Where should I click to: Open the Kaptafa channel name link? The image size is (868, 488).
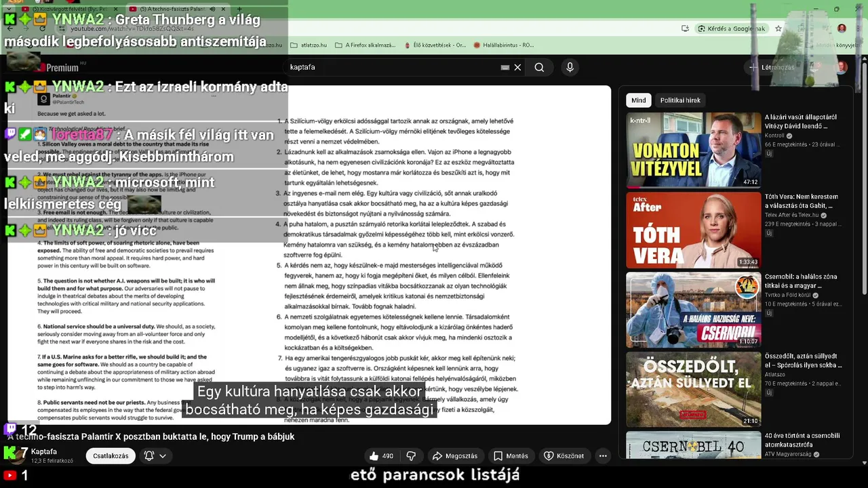tap(44, 451)
